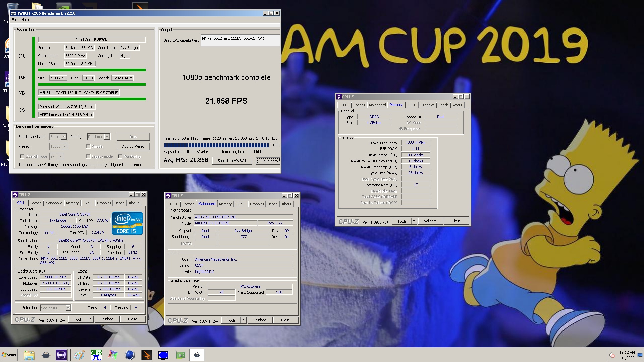
Task: Open Windows Explorer from the taskbar
Action: 29,355
